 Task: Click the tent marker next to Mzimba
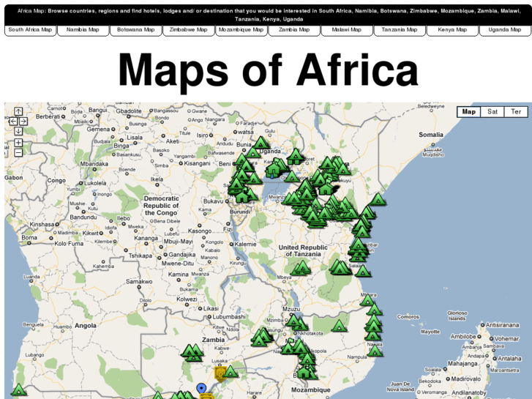tap(294, 320)
